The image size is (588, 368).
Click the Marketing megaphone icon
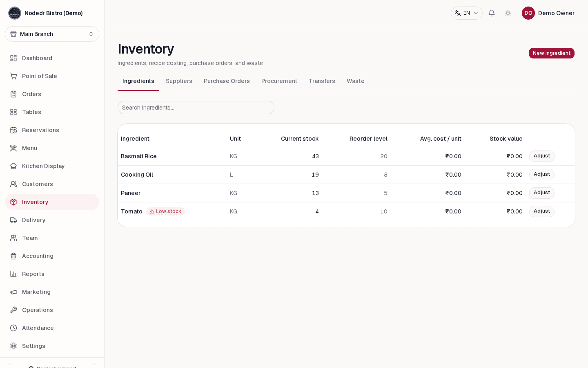[13, 292]
